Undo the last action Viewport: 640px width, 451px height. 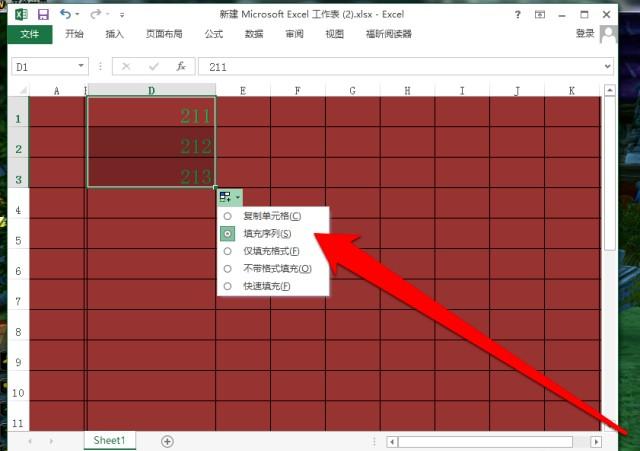(x=65, y=14)
